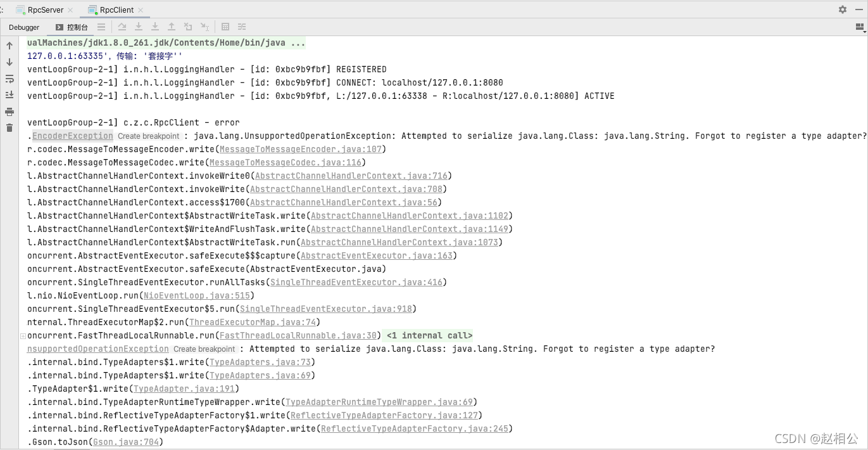Open NioEventLoop.java:515 link
868x450 pixels.
point(197,295)
